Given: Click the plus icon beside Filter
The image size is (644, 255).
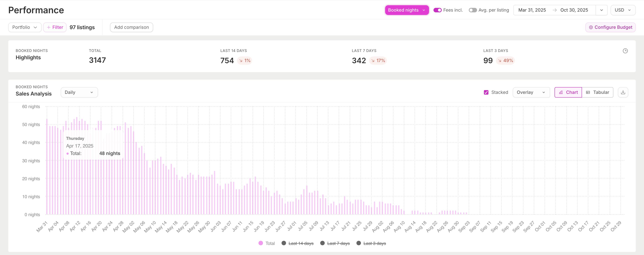Looking at the screenshot, I should [49, 27].
